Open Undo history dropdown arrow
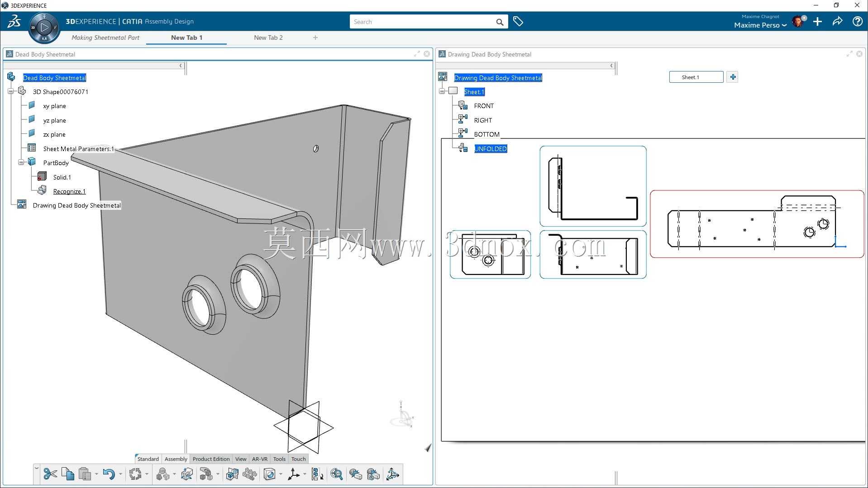 click(120, 474)
